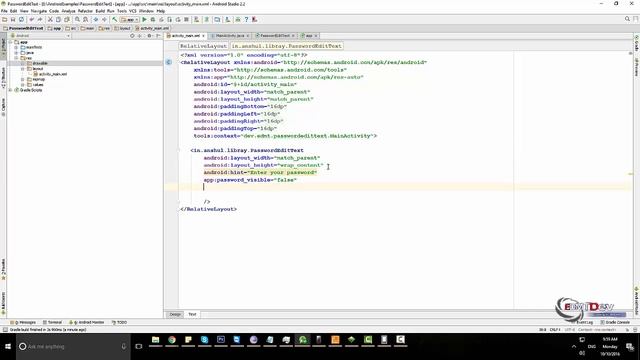
Task: Switch to the Design view tab
Action: point(175,314)
